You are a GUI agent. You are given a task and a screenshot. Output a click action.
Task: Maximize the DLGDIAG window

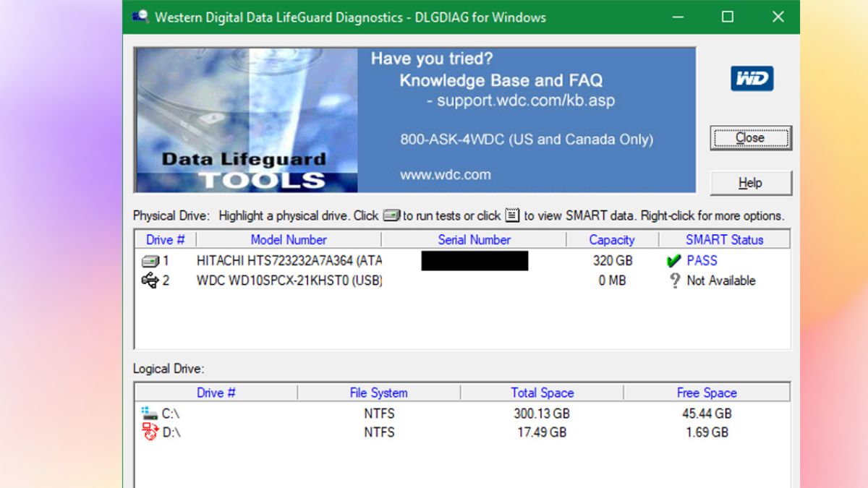(728, 17)
